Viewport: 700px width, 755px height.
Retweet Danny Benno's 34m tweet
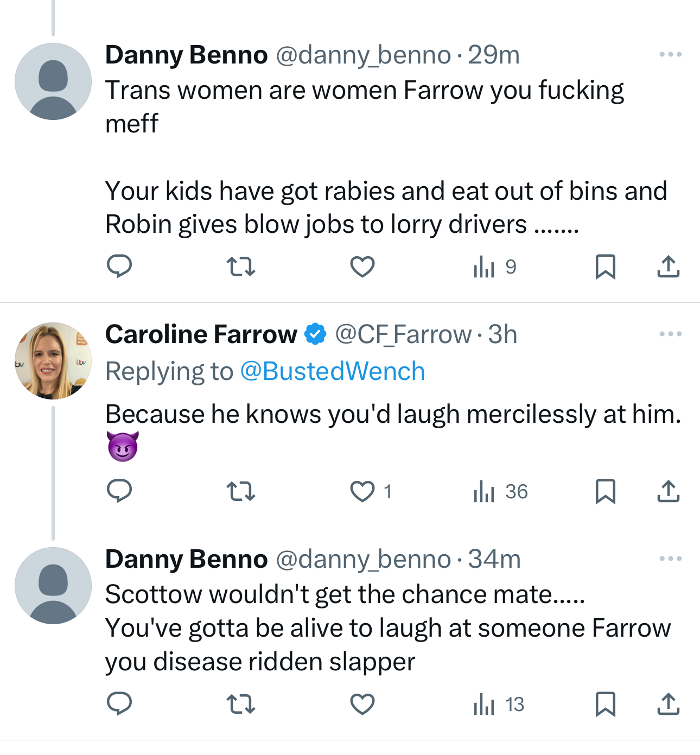[x=240, y=704]
